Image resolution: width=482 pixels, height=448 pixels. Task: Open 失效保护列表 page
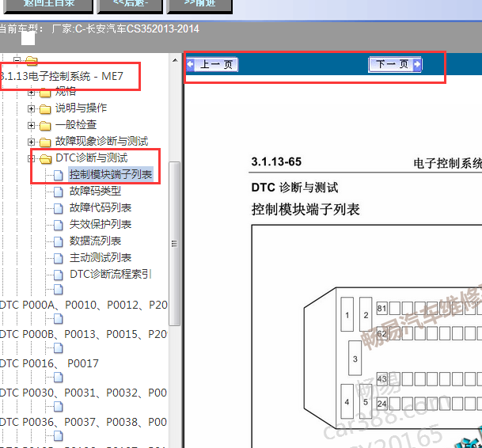point(101,224)
